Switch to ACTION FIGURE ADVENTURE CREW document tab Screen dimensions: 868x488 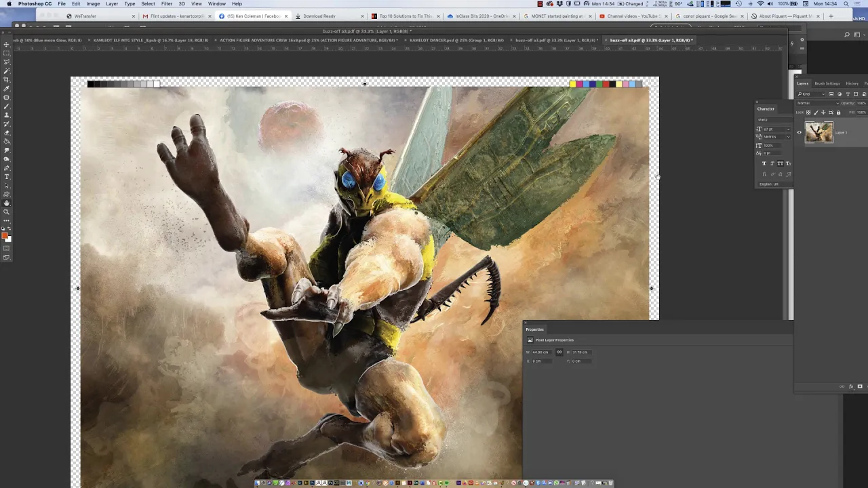[x=308, y=40]
